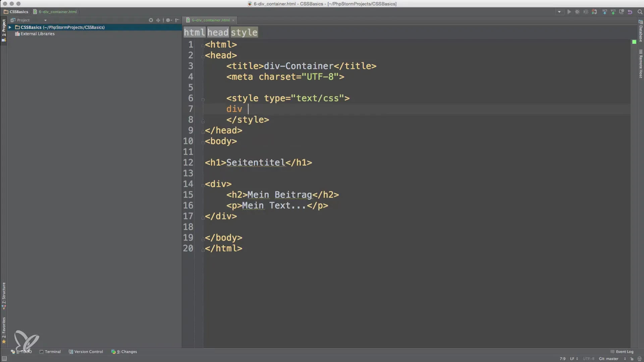644x362 pixels.
Task: Click the show history icon in toolbar
Action: (x=622, y=12)
